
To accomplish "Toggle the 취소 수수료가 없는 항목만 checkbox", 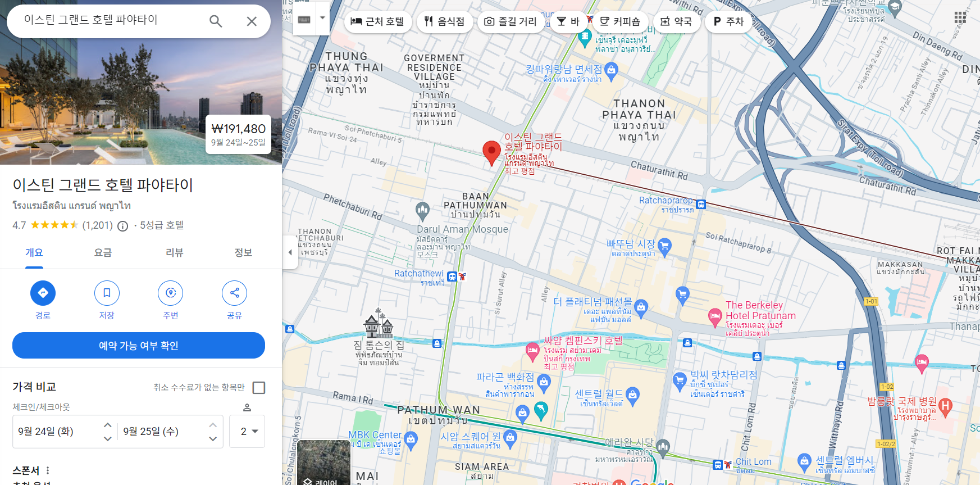I will click(259, 388).
